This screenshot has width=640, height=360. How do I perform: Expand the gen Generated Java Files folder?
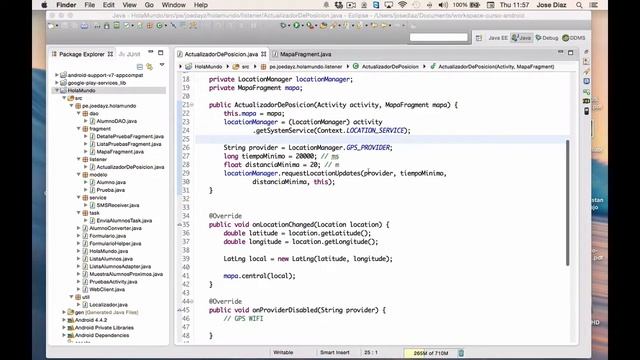coord(64,312)
